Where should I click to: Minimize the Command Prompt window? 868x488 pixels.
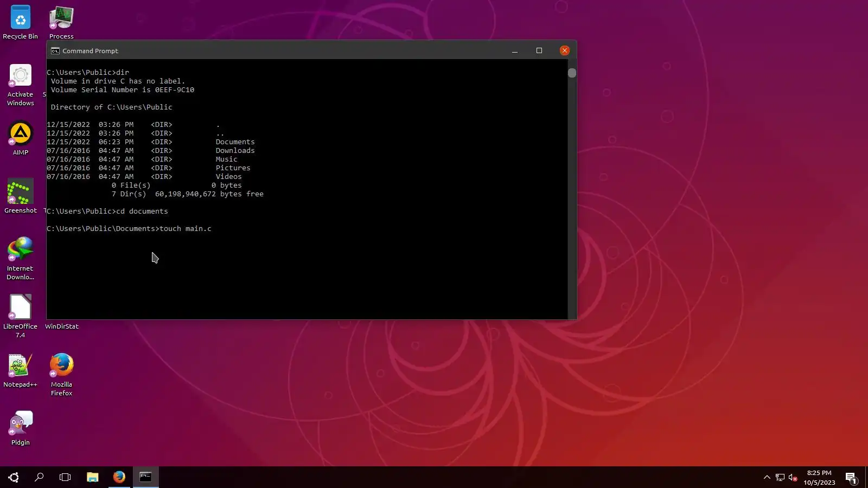coord(515,51)
